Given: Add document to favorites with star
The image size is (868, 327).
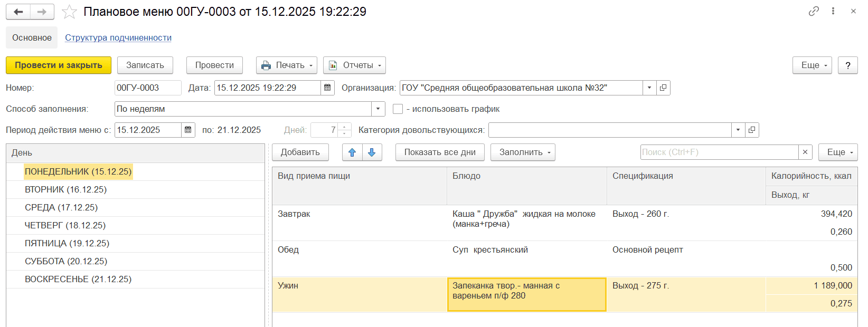Looking at the screenshot, I should pos(69,12).
